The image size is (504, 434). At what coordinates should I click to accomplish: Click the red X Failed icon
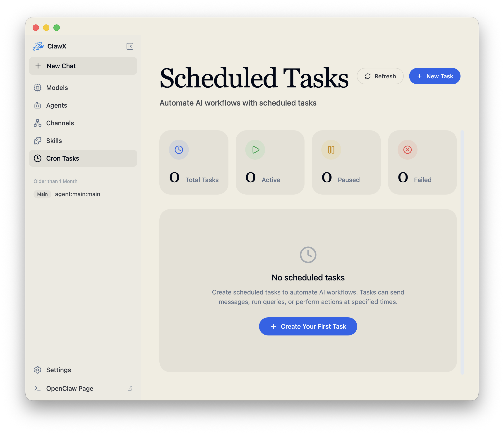coord(407,150)
